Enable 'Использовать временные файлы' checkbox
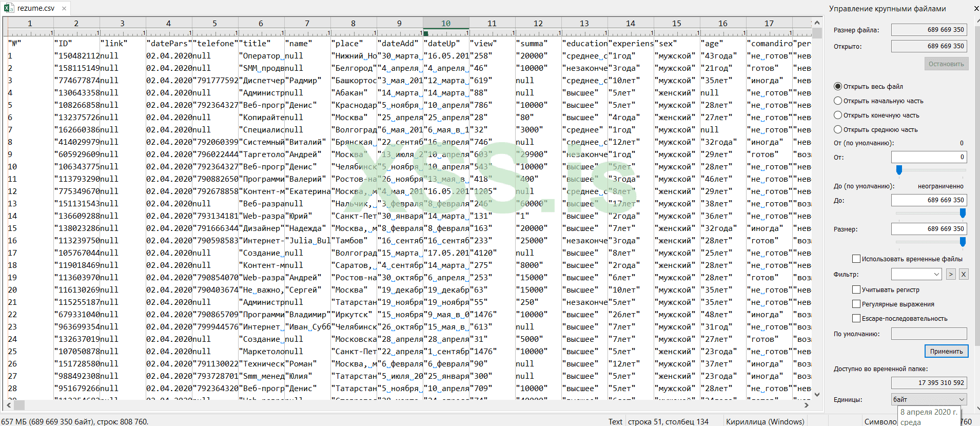The width and height of the screenshot is (980, 426). (856, 259)
